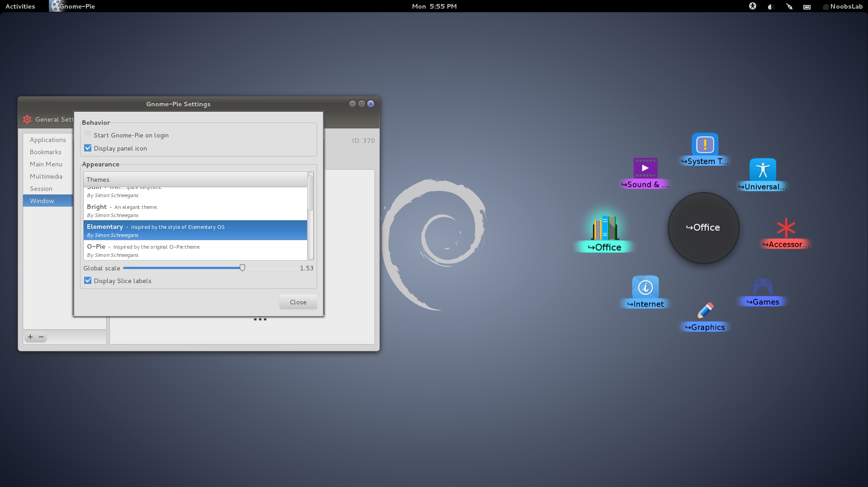868x487 pixels.
Task: Click the network indicator in top bar
Action: (x=789, y=6)
